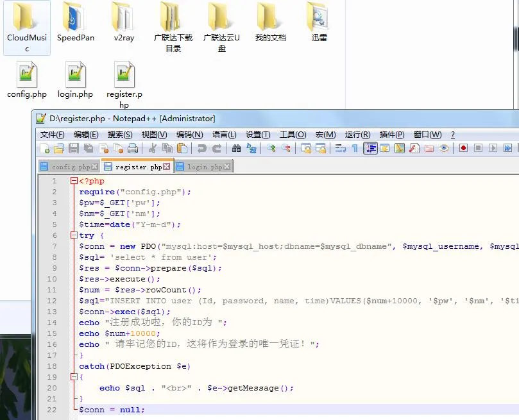
Task: Click the Zoom in toolbar icon
Action: [271, 148]
